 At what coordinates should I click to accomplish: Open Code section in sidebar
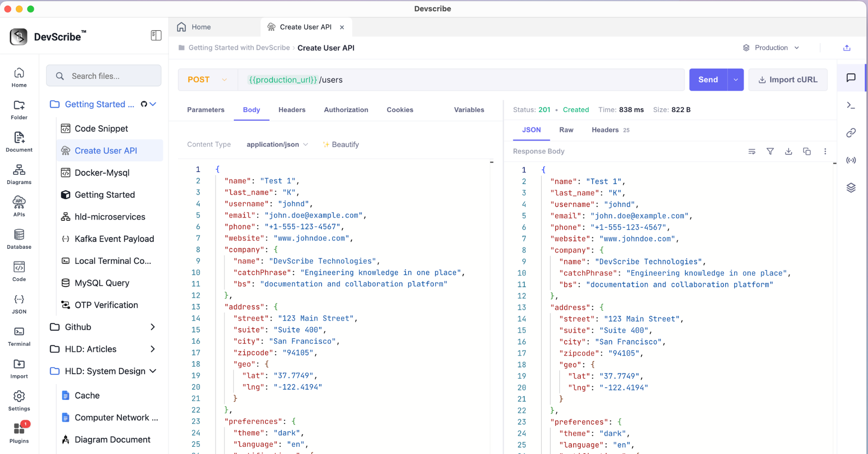pyautogui.click(x=19, y=272)
